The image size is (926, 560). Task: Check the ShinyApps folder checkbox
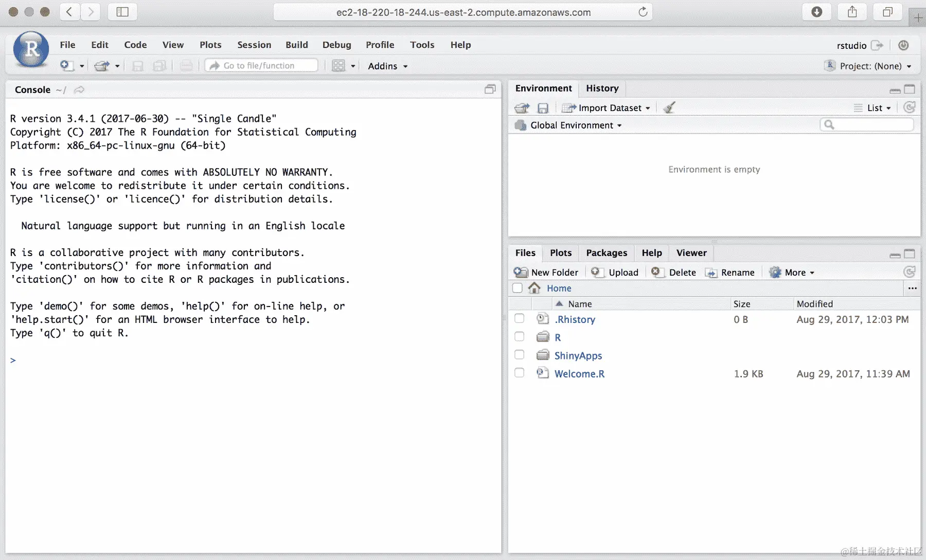click(x=520, y=355)
